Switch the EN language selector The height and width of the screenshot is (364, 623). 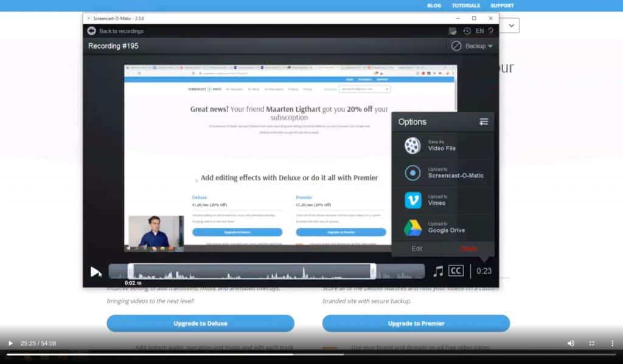(479, 31)
